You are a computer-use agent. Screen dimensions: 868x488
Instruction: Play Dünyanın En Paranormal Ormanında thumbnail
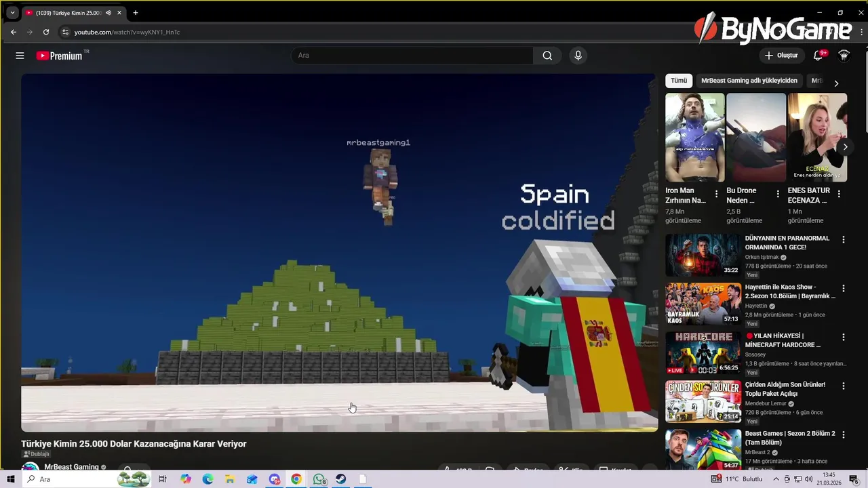(x=703, y=256)
